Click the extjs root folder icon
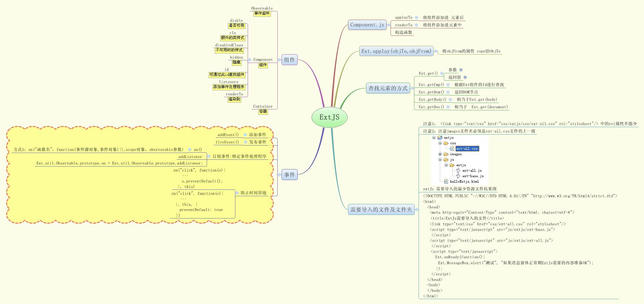644x304 pixels. [x=440, y=138]
